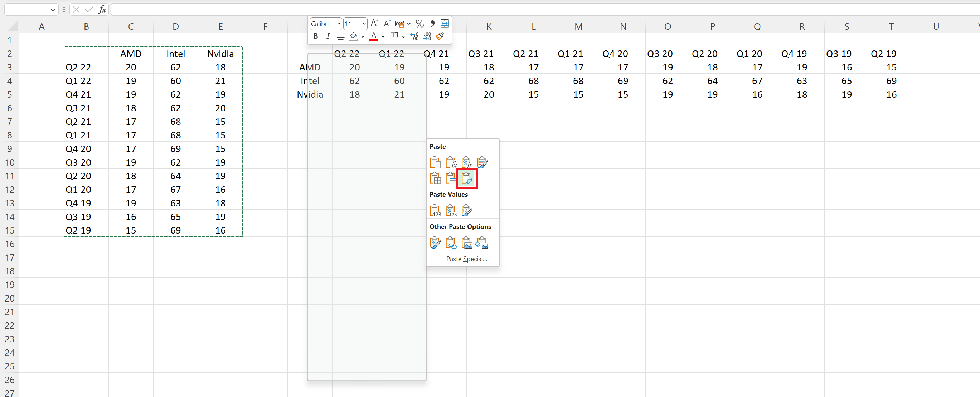The width and height of the screenshot is (980, 397).
Task: Expand Fill Color dropdown arrow
Action: tap(363, 36)
